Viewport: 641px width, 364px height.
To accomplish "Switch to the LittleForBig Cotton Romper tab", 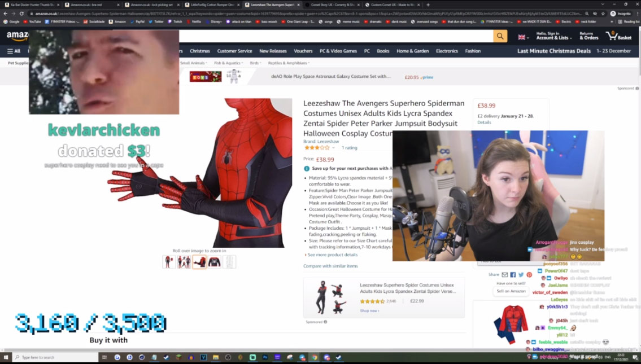I will pyautogui.click(x=212, y=5).
